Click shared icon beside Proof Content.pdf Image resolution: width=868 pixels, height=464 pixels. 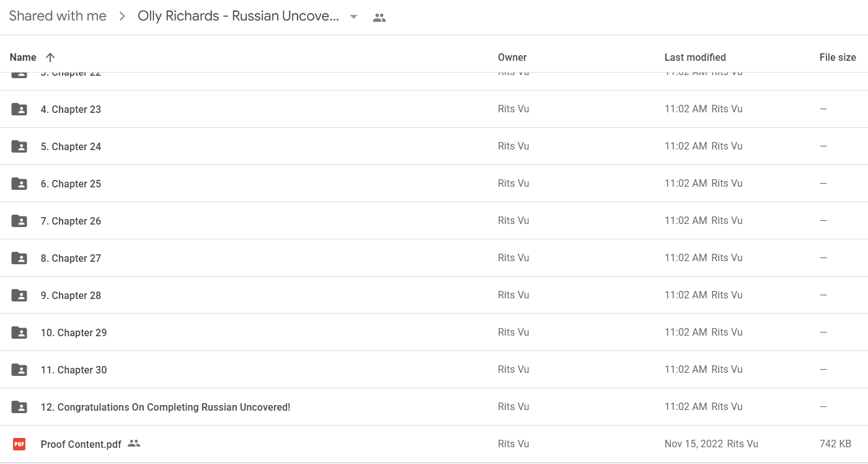click(134, 444)
